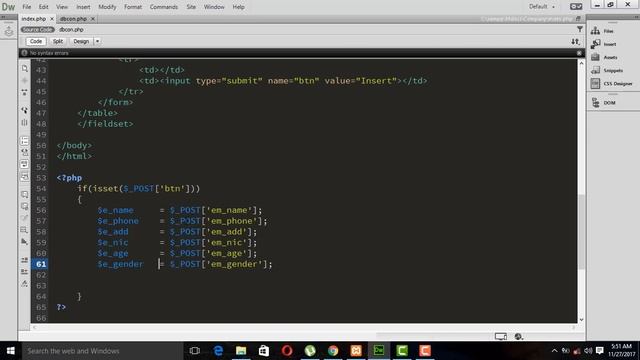Open the File menu

click(x=27, y=7)
